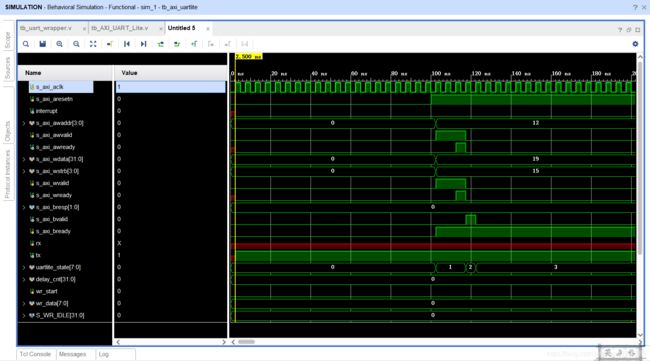
Task: Expand the s_axi_awaddr[3:0] bus
Action: (24, 123)
